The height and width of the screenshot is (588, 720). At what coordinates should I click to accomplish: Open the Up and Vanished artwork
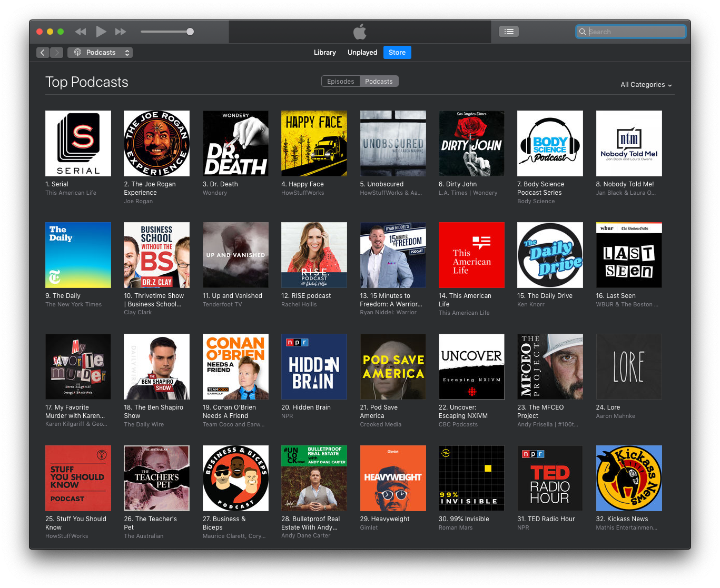pyautogui.click(x=235, y=255)
